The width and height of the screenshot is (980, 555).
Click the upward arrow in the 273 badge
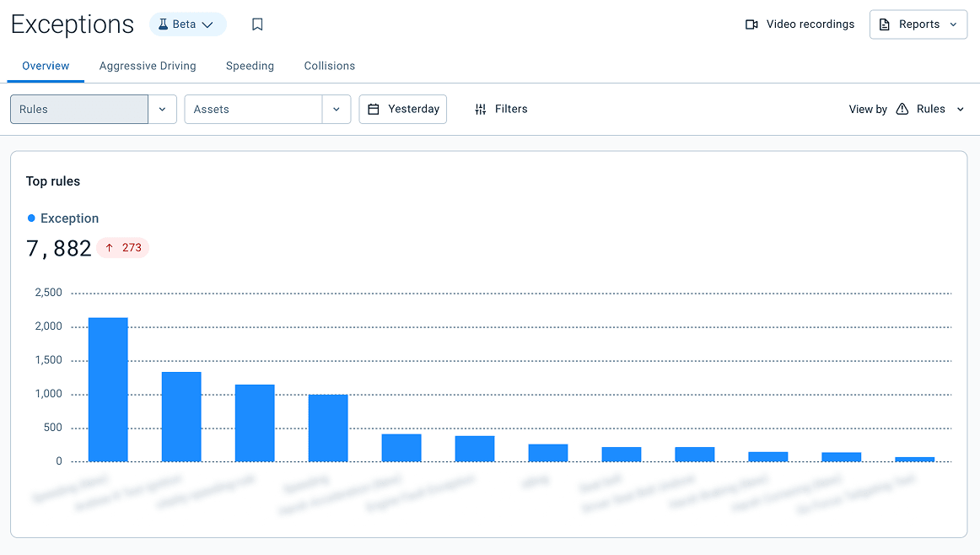(110, 247)
